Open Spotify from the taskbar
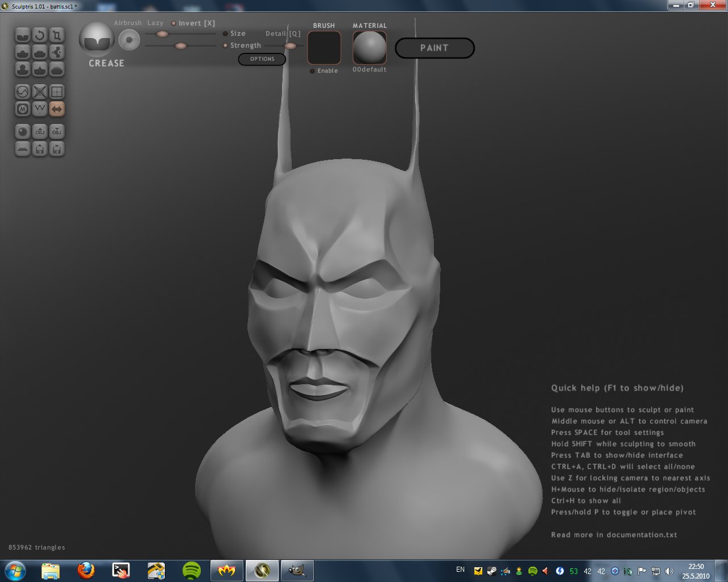 (192, 570)
